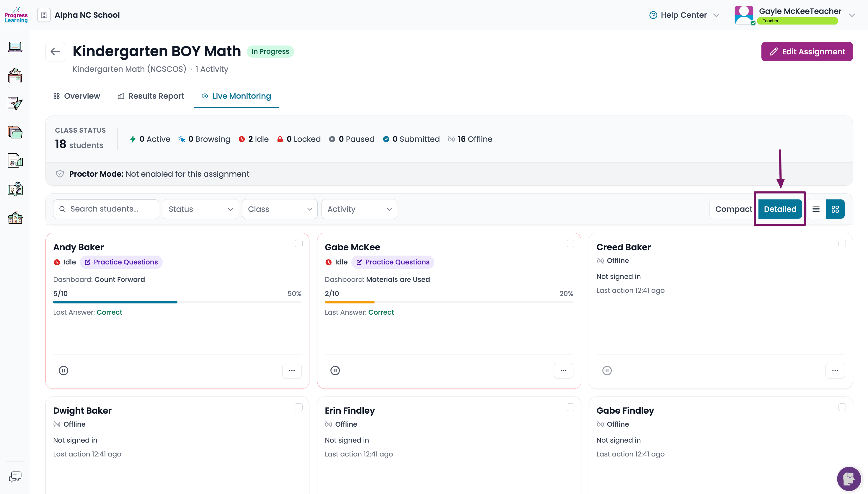Screen dimensions: 868x494
Task: Switch to grid view layout
Action: click(x=835, y=209)
